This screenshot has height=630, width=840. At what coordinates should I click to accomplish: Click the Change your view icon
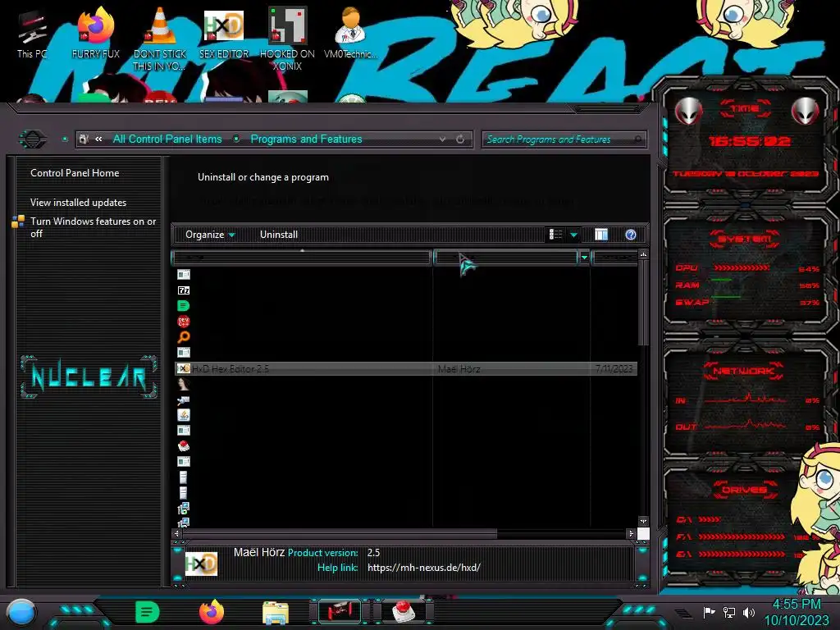555,235
